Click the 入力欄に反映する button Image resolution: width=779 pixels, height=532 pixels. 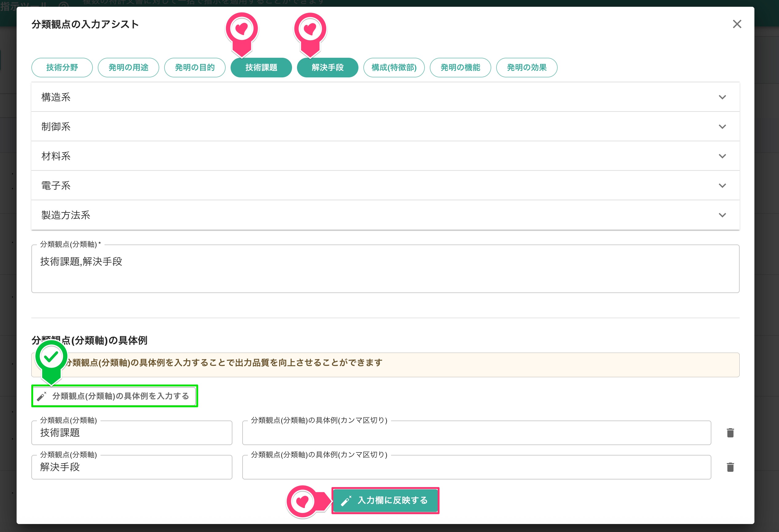coord(385,500)
